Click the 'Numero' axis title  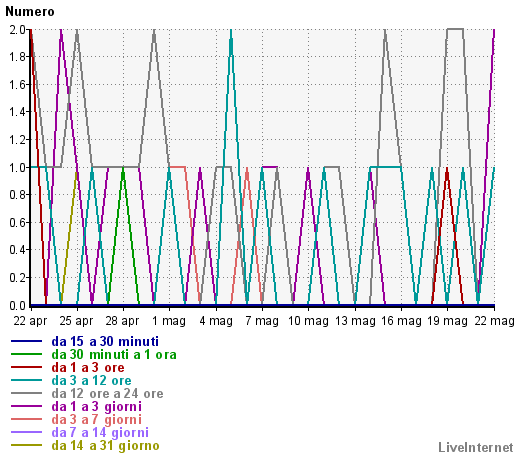[30, 12]
